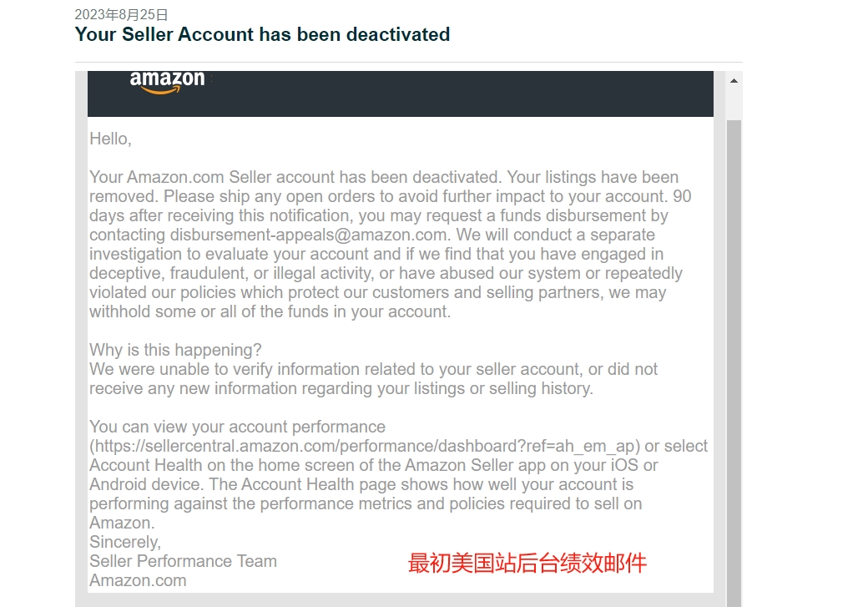Click the 'Why is this happening?' heading
Screen dimensions: 868x607
(x=175, y=350)
